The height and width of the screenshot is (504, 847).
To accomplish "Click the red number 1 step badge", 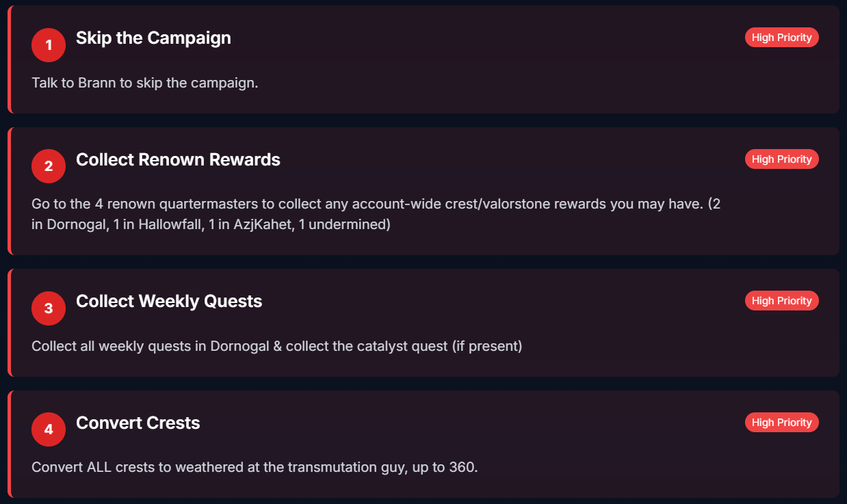I will pyautogui.click(x=49, y=45).
